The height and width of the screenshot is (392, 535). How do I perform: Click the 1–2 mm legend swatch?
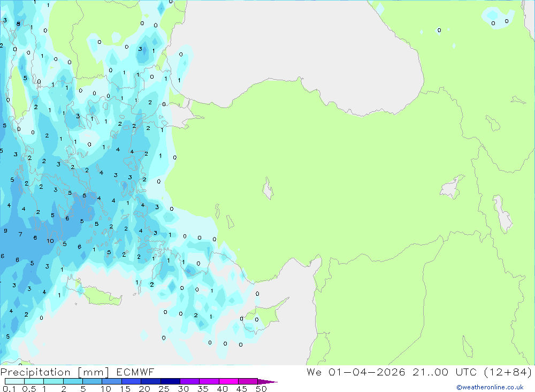point(53,381)
